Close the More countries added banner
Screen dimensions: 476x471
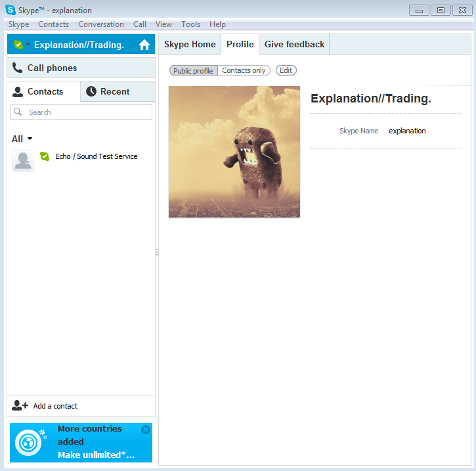[x=146, y=430]
